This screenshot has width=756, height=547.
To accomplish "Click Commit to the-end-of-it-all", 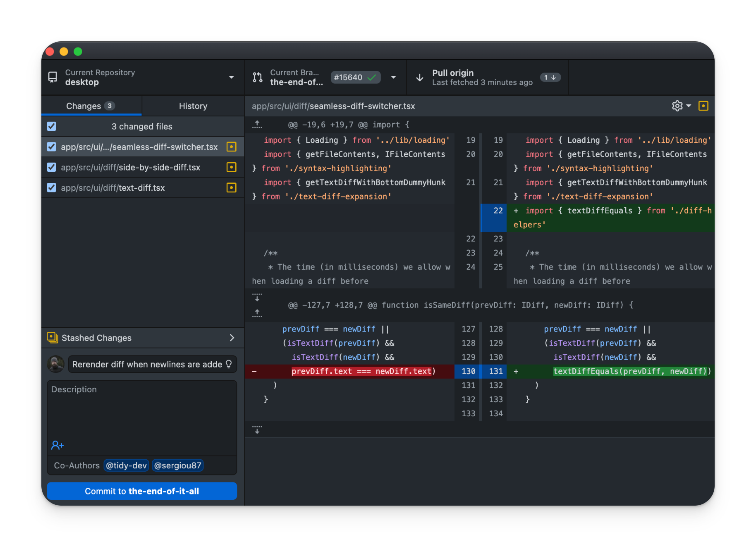I will click(x=142, y=491).
